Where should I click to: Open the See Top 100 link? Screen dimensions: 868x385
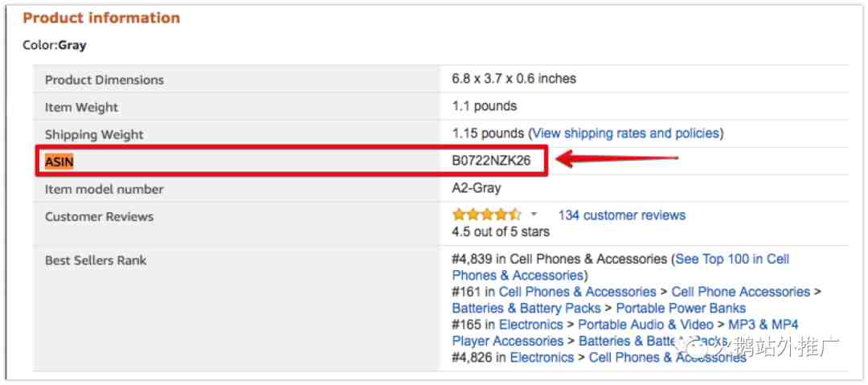coord(732,259)
